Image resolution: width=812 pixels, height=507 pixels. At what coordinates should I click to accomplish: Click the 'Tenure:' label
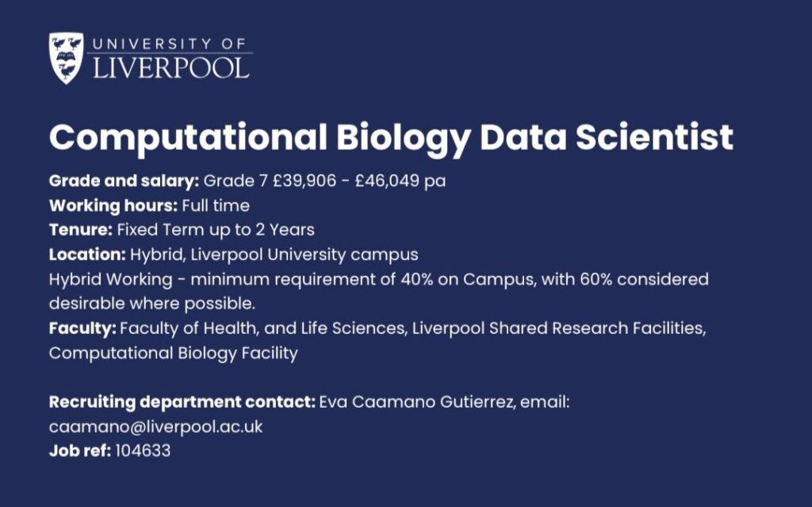pyautogui.click(x=80, y=231)
